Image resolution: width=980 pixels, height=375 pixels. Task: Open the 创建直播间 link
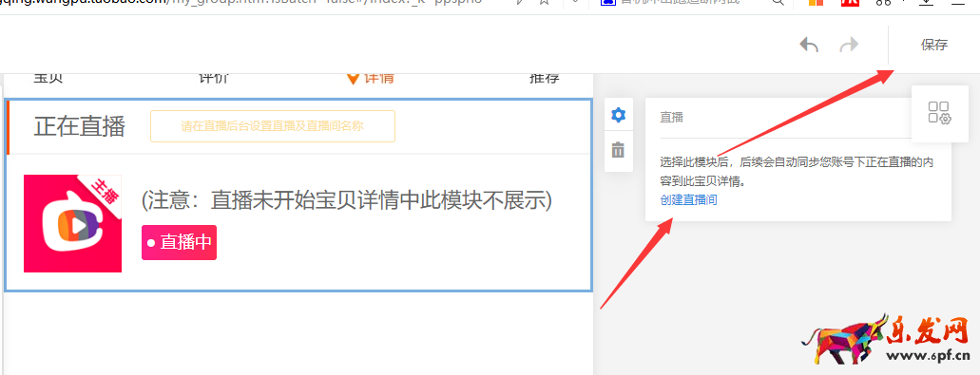tap(689, 200)
